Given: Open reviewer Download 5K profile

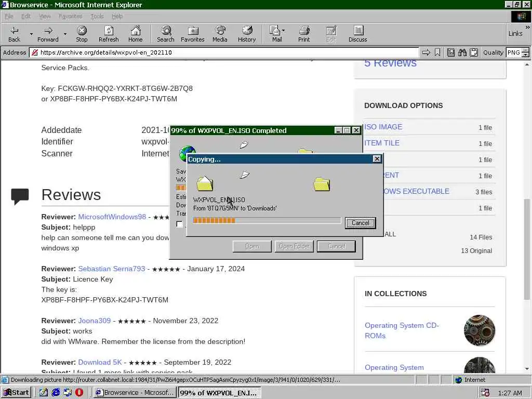Looking at the screenshot, I should click(100, 362).
